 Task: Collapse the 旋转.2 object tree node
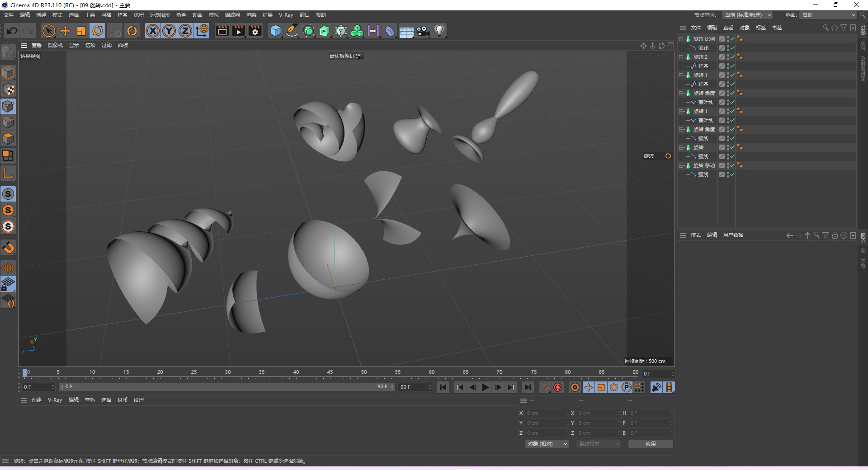(681, 57)
